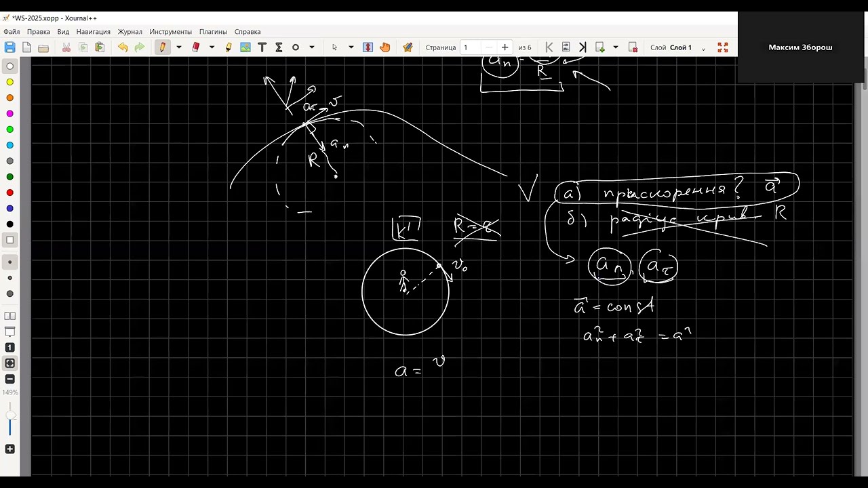Open the Вид menu
The image size is (868, 488).
pyautogui.click(x=63, y=31)
